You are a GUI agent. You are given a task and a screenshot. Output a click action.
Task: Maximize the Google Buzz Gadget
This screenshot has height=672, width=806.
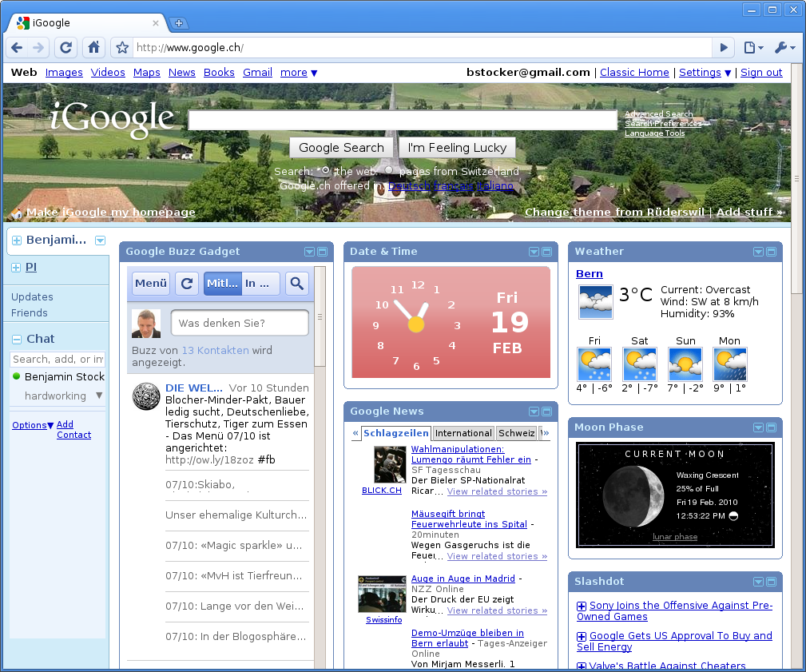point(322,252)
